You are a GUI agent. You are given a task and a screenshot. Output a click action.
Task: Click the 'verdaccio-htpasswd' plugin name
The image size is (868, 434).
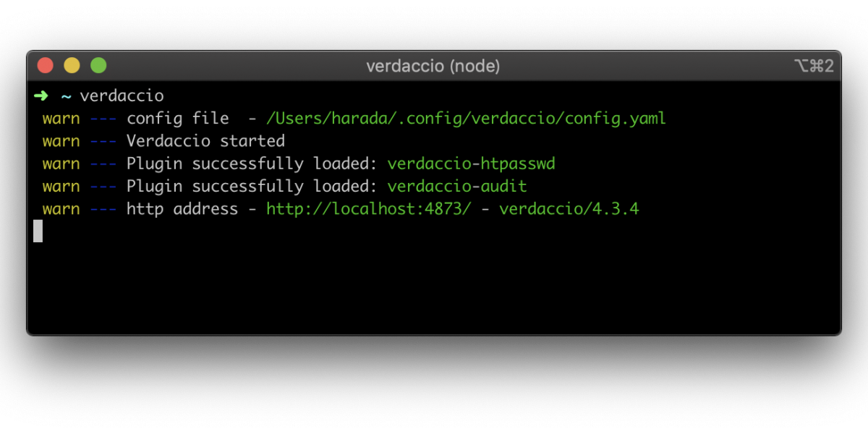pyautogui.click(x=471, y=163)
